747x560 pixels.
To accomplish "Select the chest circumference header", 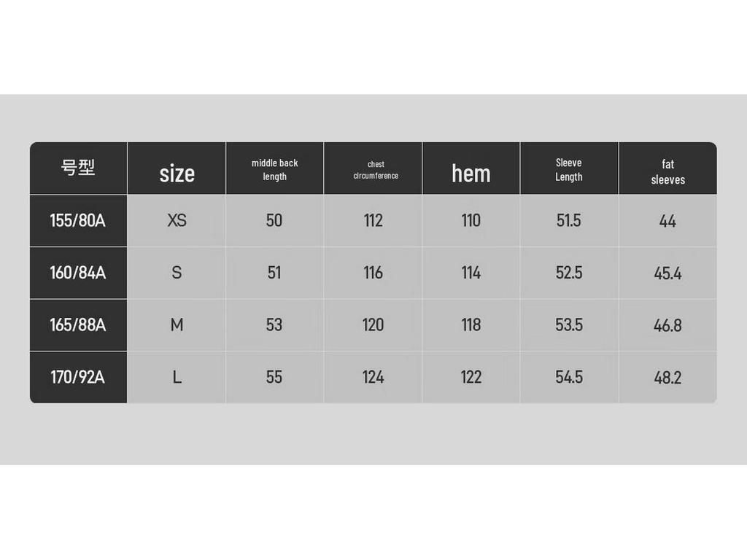I will click(x=373, y=168).
